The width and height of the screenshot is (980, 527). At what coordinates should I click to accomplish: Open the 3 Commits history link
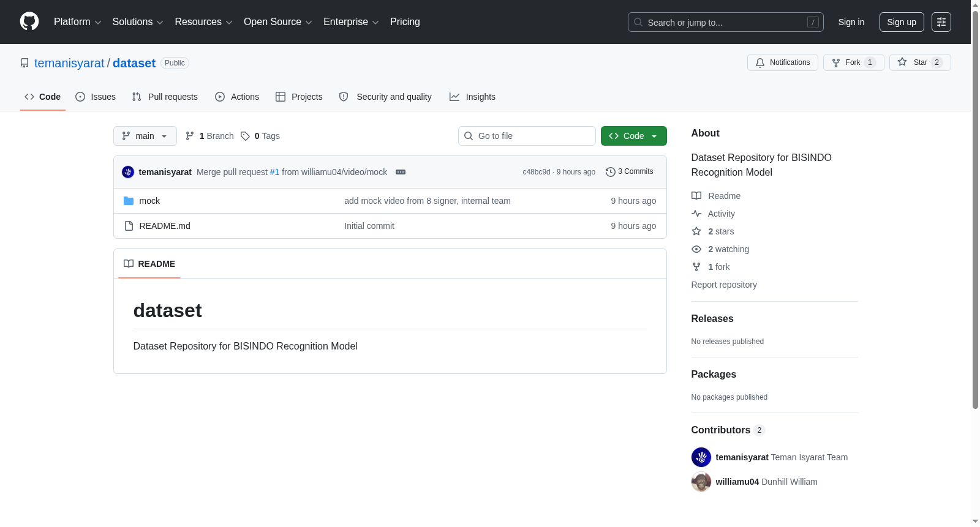click(630, 171)
